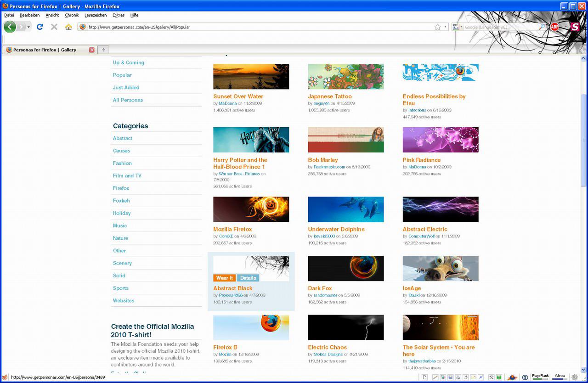The image size is (588, 383).
Task: Open author ComputerWolf link
Action: click(x=421, y=236)
